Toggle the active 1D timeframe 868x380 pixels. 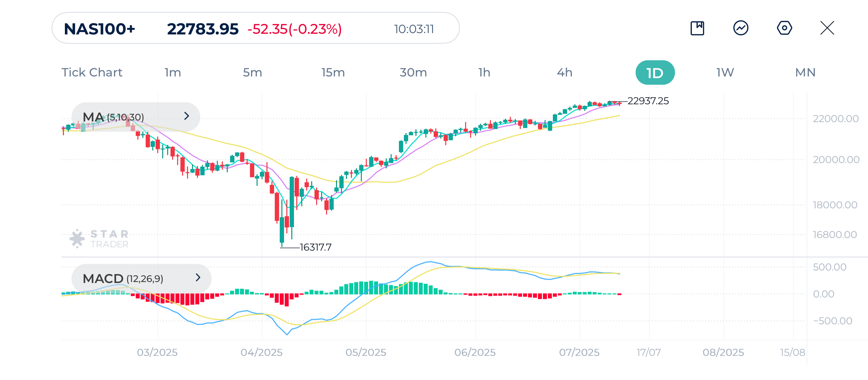654,72
